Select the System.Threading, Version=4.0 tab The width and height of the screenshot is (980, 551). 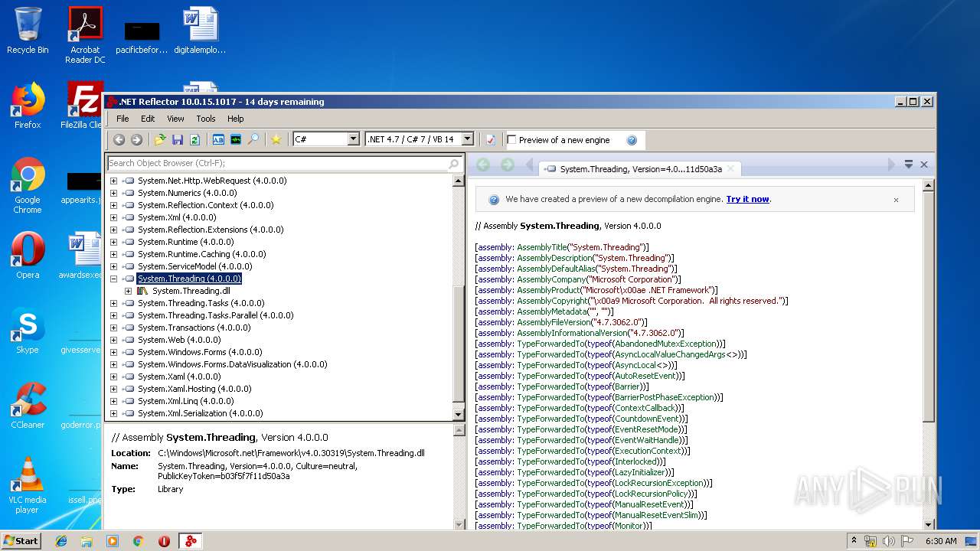[x=640, y=168]
